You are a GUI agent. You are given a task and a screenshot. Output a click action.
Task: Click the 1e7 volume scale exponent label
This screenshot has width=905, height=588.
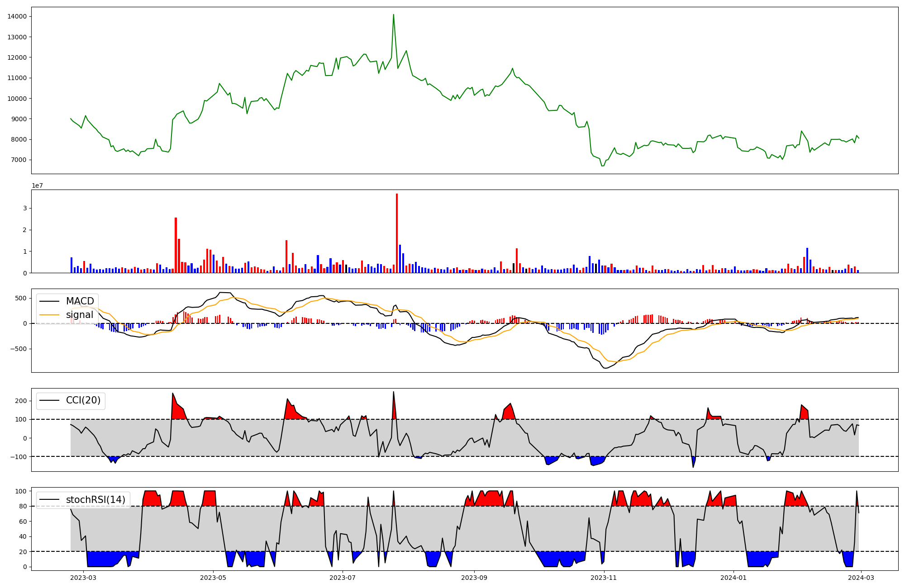tap(37, 185)
